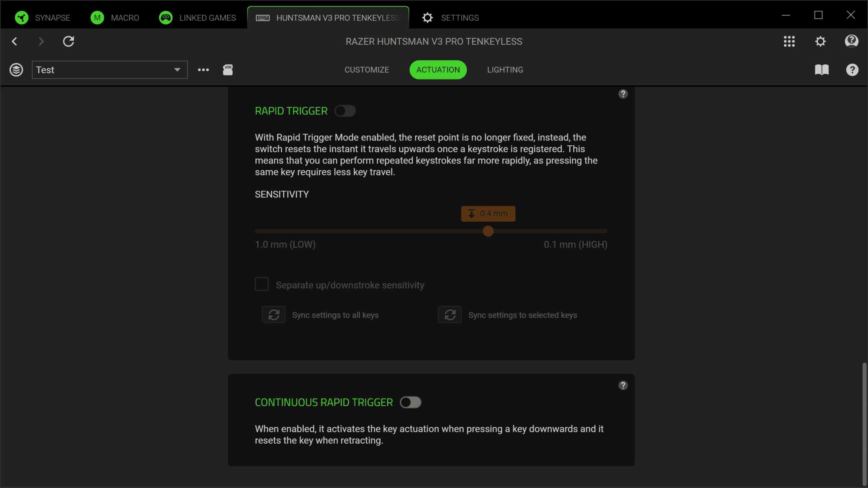
Task: Check Separate up/downstroke sensitivity box
Action: (x=262, y=285)
